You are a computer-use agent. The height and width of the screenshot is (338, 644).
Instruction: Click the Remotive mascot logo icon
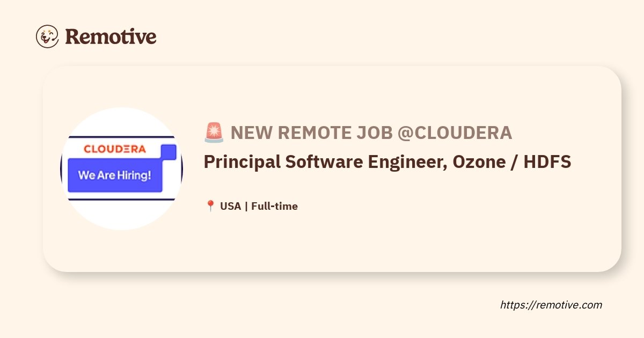click(47, 36)
